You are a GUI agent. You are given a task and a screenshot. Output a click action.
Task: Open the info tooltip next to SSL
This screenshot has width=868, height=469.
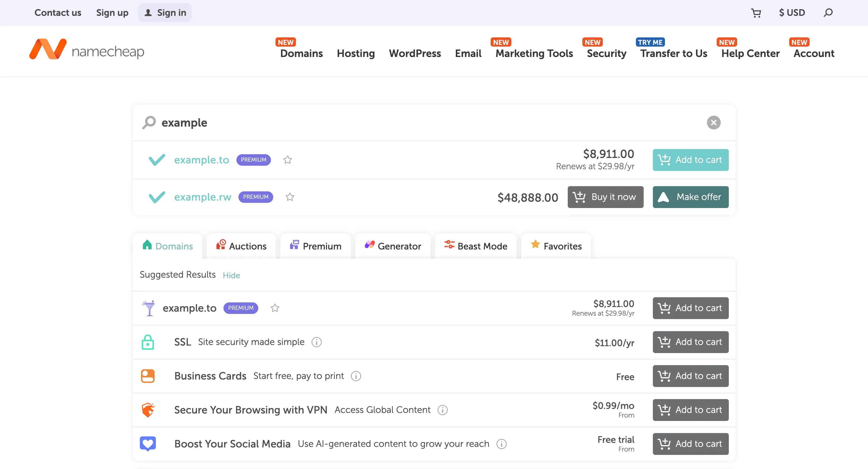click(x=316, y=342)
